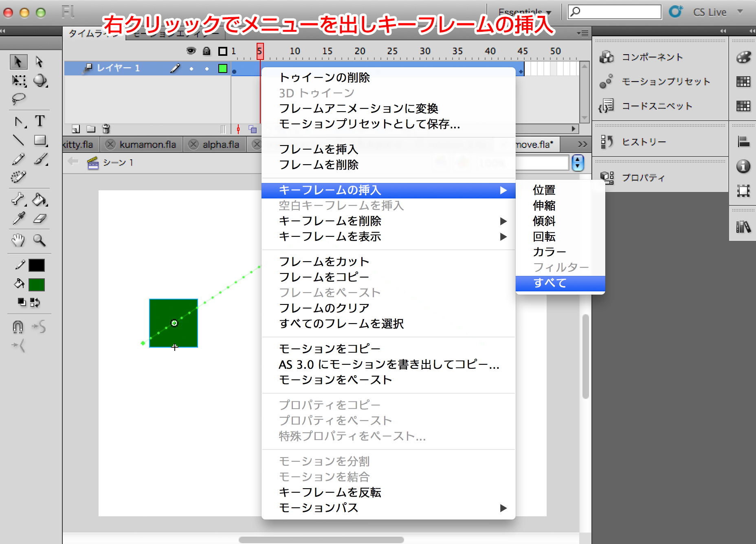756x544 pixels.
Task: Choose すべて from keyframe submenu
Action: tap(550, 283)
